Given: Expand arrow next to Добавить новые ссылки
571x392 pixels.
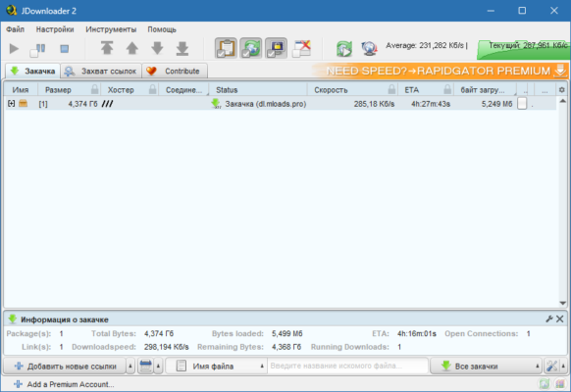Looking at the screenshot, I should 130,367.
